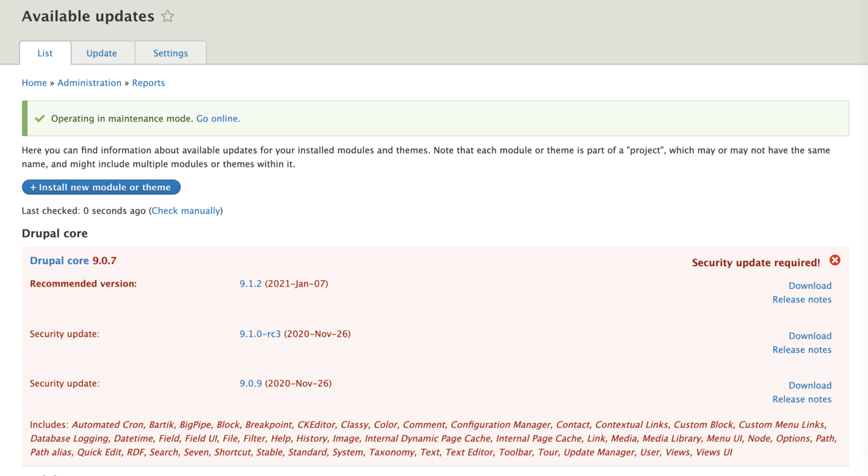
Task: Open the Administration breadcrumb link
Action: (x=89, y=83)
